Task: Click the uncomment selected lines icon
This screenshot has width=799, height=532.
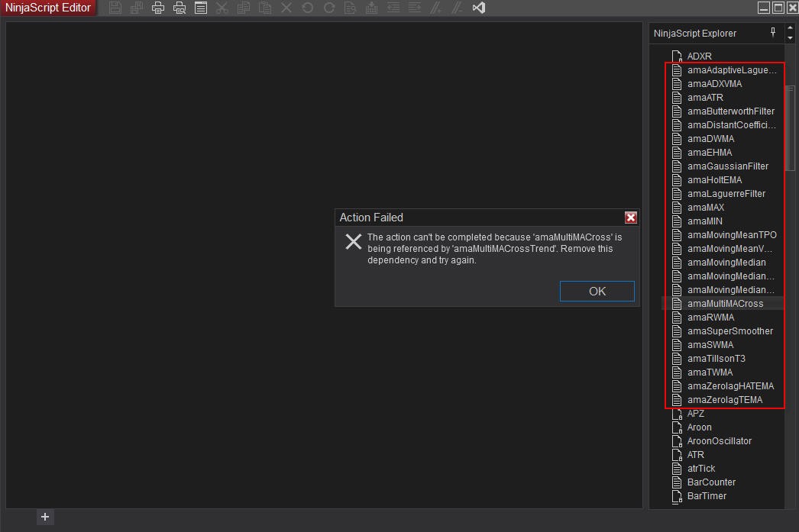Action: point(458,8)
